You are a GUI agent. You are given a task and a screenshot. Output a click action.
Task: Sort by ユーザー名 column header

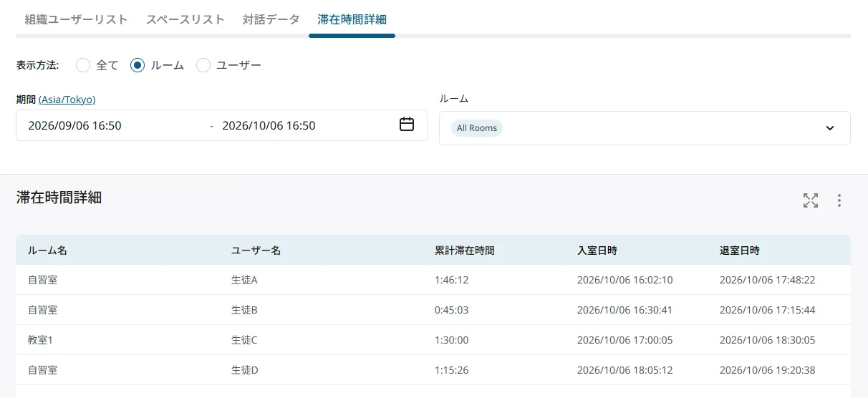(256, 251)
